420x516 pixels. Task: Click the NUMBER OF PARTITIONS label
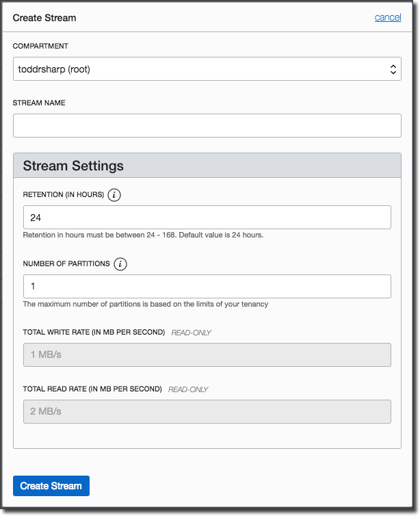[x=66, y=264]
